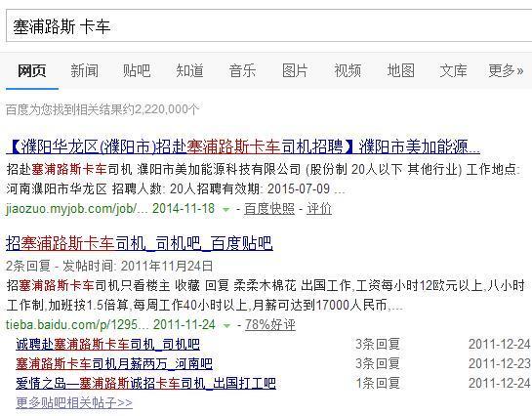This screenshot has width=532, height=416.
Task: Click the search box containing 塞浦路斯 卡车
Action: coord(269,26)
